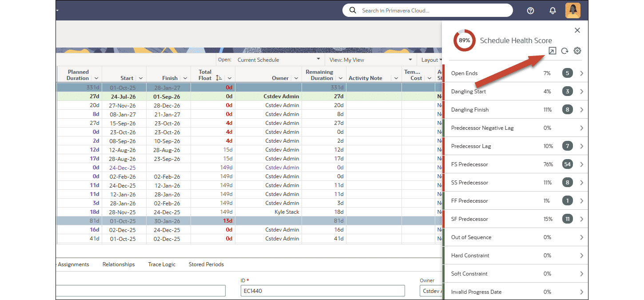644x300 pixels.
Task: Open the Finish column menu arrow
Action: 184,78
